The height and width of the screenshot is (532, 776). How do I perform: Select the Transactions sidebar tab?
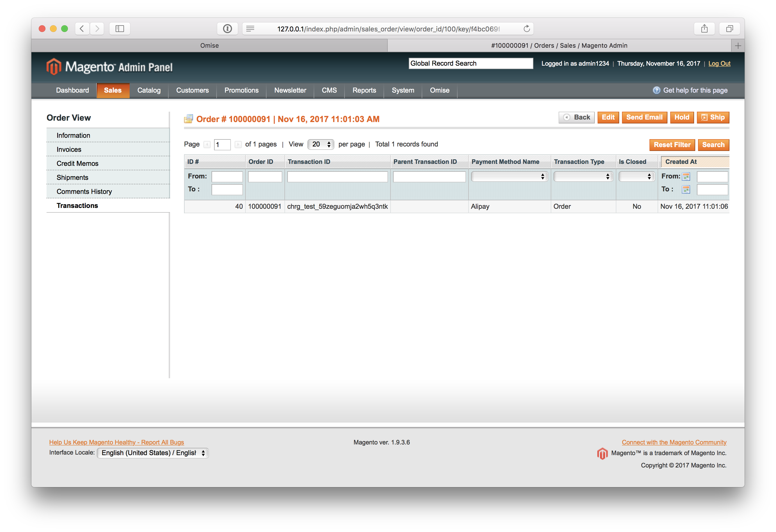tap(108, 205)
